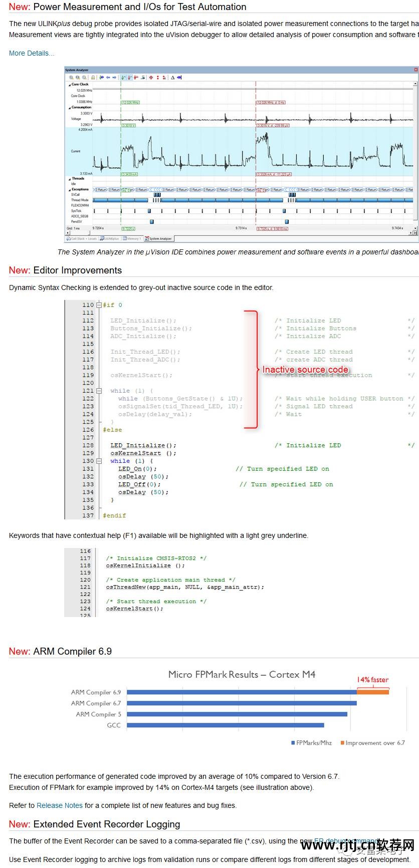Click the greyed 'Buttons_Initialize();' line
The image size is (419, 868).
151,329
